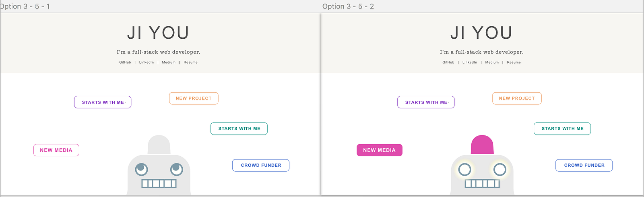This screenshot has width=644, height=197.
Task: Click the JI YOU heading in Option 3 - 5 - 2
Action: [x=481, y=33]
